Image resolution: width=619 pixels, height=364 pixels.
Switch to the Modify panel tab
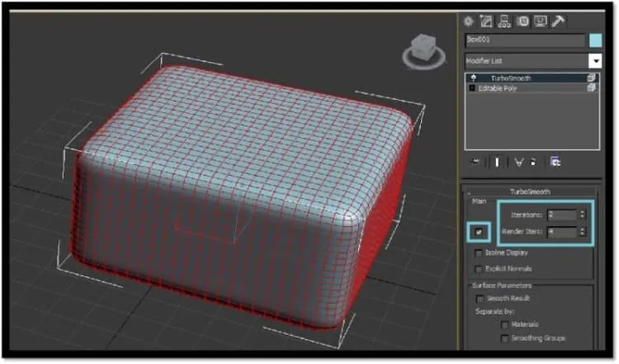[x=486, y=21]
